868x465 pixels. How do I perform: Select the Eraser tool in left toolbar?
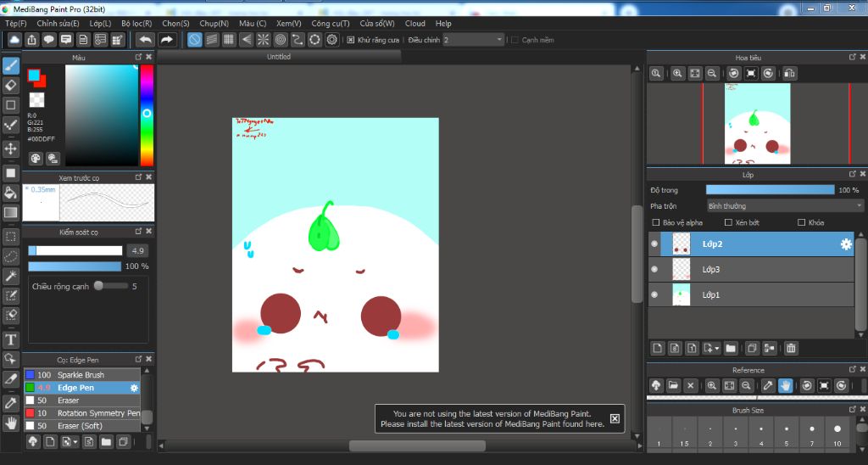(11, 86)
